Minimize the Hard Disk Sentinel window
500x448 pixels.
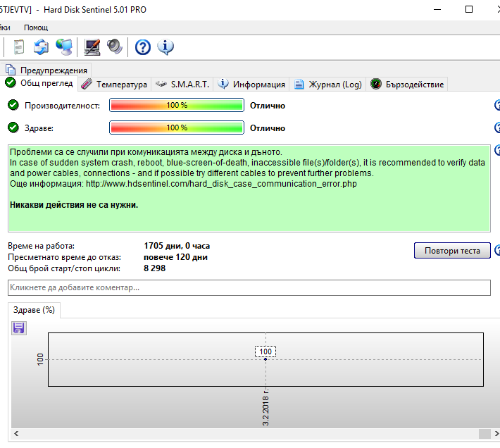(437, 10)
